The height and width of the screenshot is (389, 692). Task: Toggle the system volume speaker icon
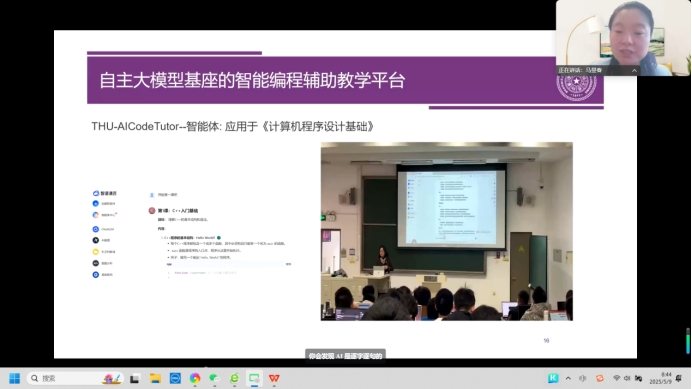(x=627, y=378)
